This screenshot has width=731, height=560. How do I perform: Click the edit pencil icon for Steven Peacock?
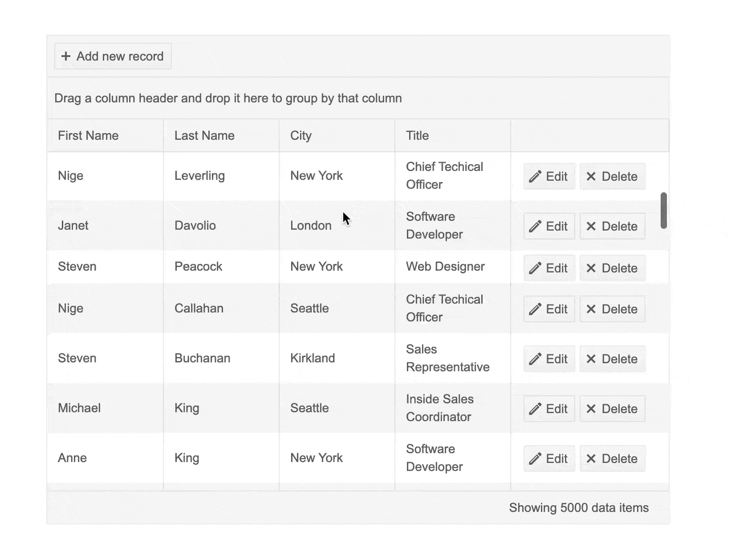tap(536, 268)
